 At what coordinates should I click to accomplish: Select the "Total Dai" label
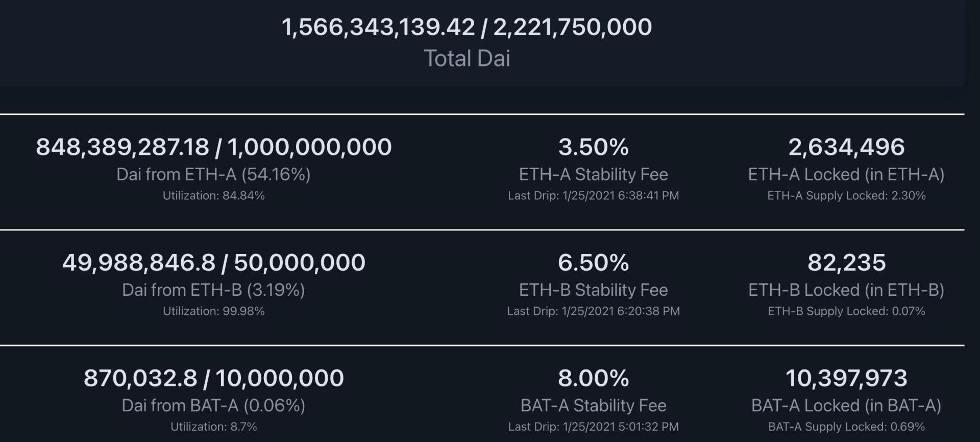click(467, 58)
